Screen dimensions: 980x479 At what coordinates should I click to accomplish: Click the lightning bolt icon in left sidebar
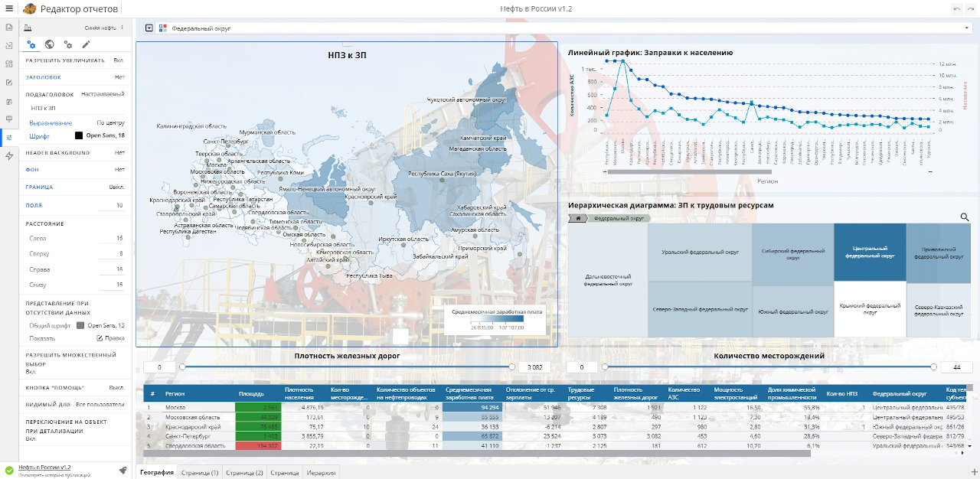pyautogui.click(x=9, y=156)
